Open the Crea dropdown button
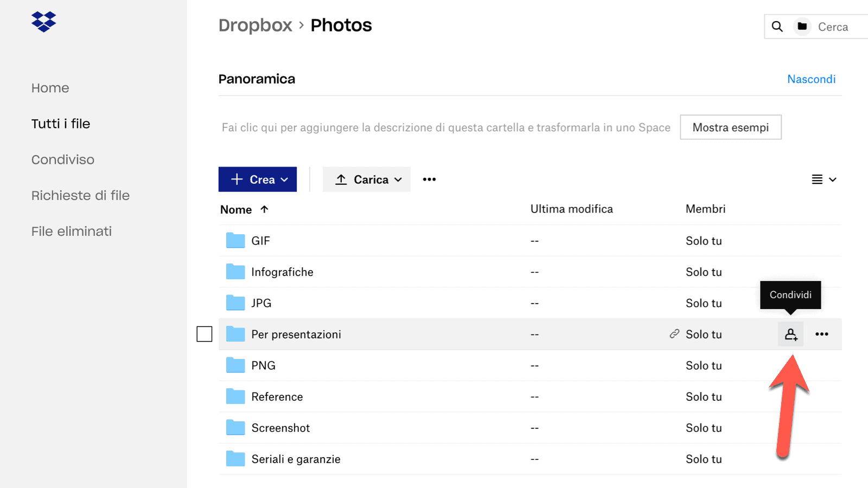Screen dimensions: 868x488 click(258, 179)
